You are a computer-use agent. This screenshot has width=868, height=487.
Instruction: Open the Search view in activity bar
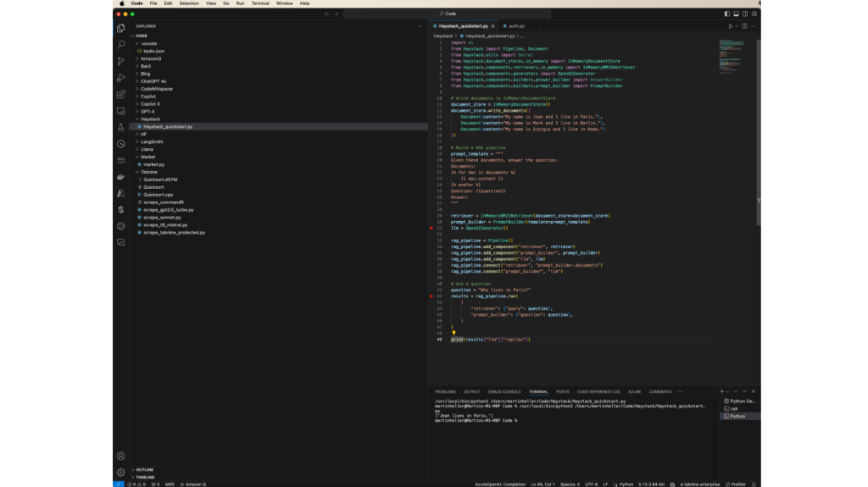point(121,44)
